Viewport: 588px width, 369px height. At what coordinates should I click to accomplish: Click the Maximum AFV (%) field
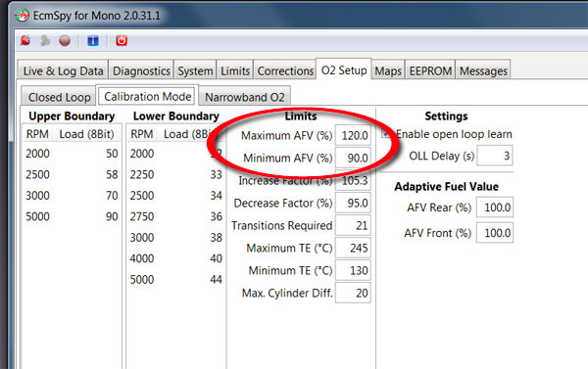[x=353, y=135]
